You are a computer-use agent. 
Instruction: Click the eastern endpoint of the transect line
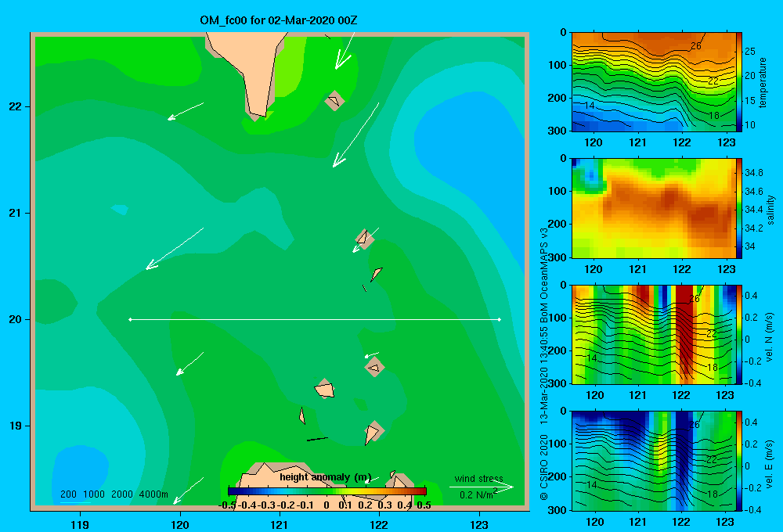pos(500,319)
